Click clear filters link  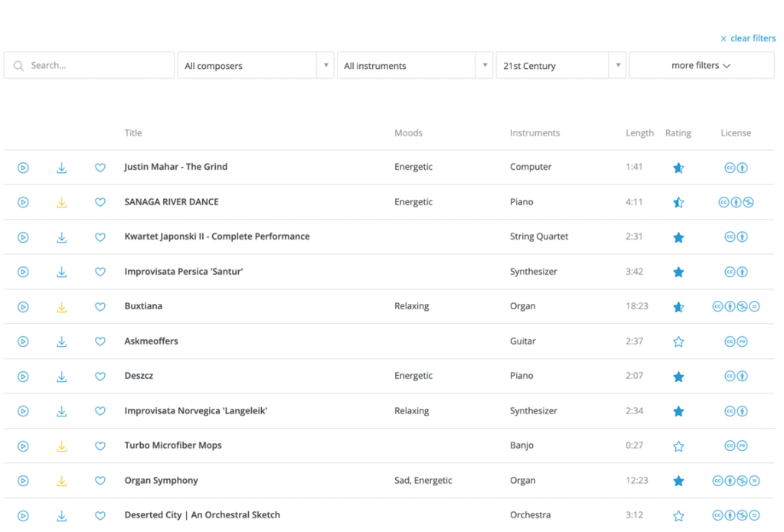click(x=748, y=38)
